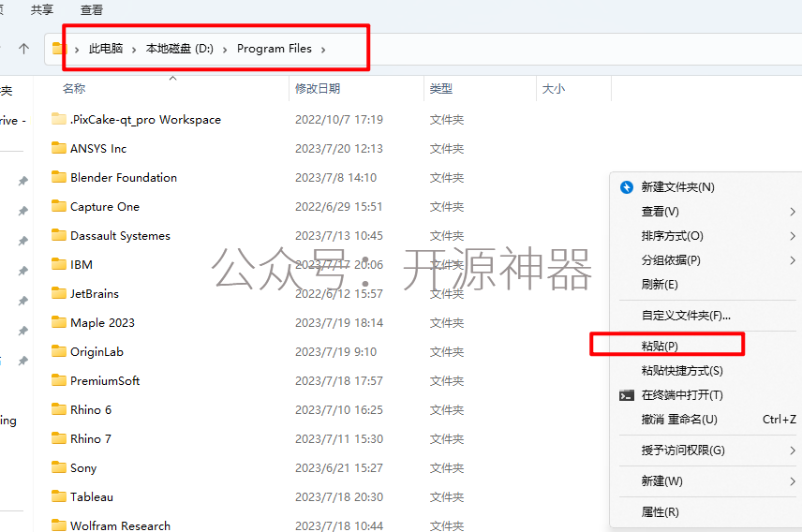
Task: Open the 新建(W) submenu arrow
Action: 793,481
